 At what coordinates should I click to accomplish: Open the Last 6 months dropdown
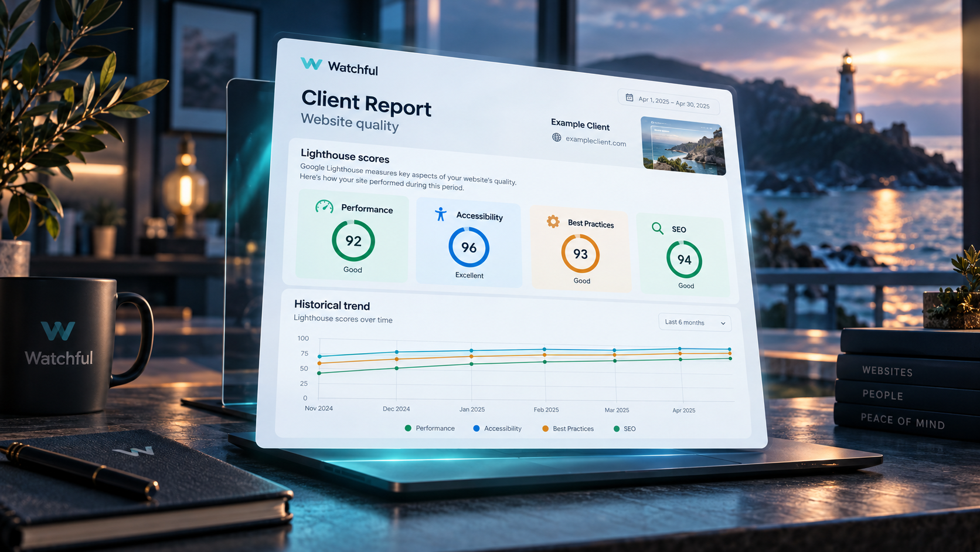695,323
